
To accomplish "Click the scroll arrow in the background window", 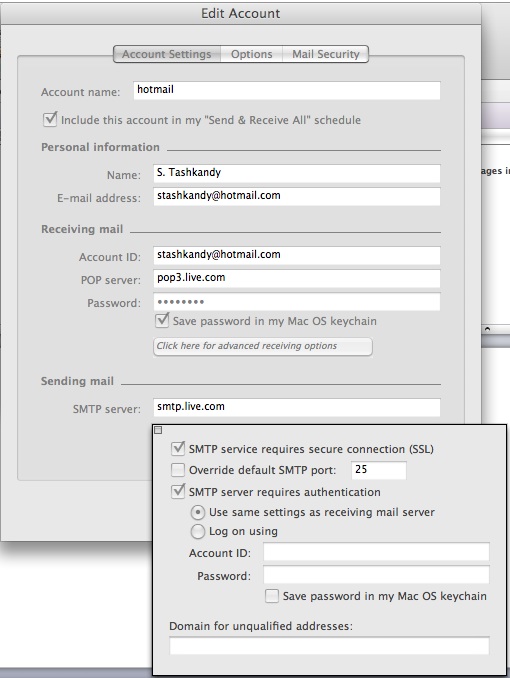I will pos(488,329).
